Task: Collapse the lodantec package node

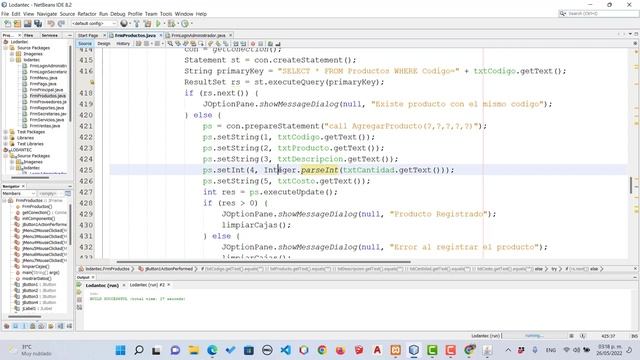Action: click(x=12, y=60)
